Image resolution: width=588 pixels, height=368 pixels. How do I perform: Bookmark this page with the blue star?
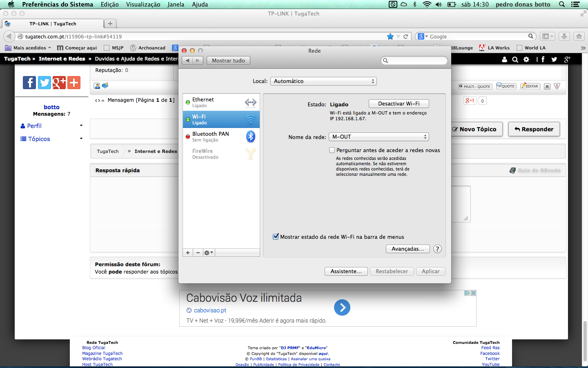390,36
